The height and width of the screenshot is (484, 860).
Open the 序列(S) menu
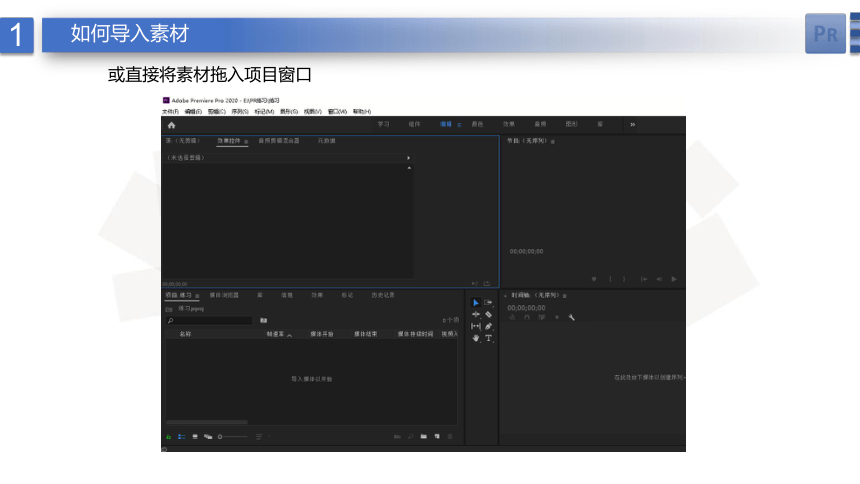240,111
